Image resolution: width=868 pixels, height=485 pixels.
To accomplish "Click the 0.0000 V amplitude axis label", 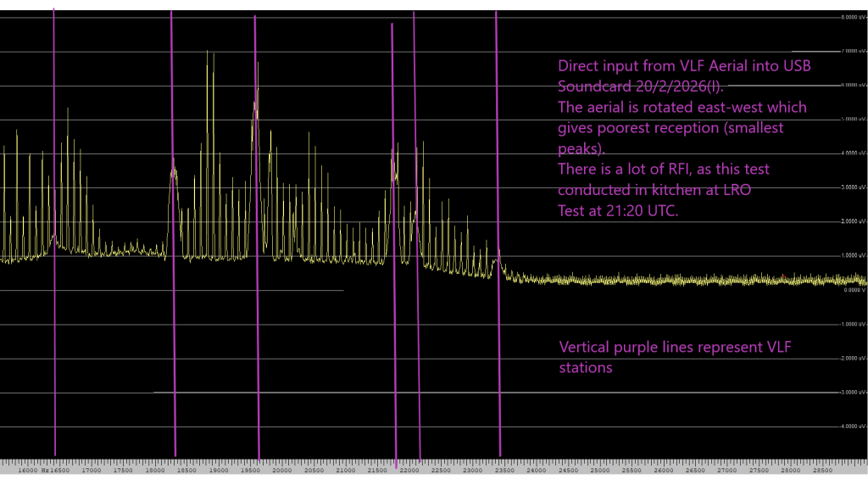I will coord(852,290).
